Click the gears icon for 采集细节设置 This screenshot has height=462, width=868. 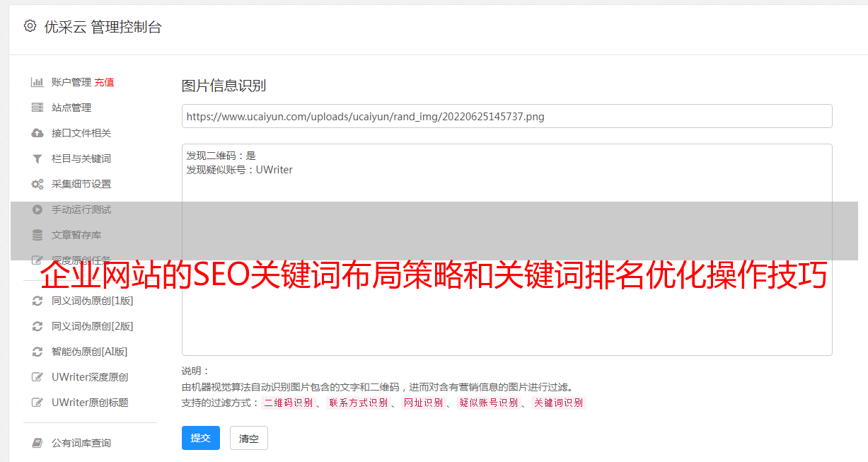[37, 184]
